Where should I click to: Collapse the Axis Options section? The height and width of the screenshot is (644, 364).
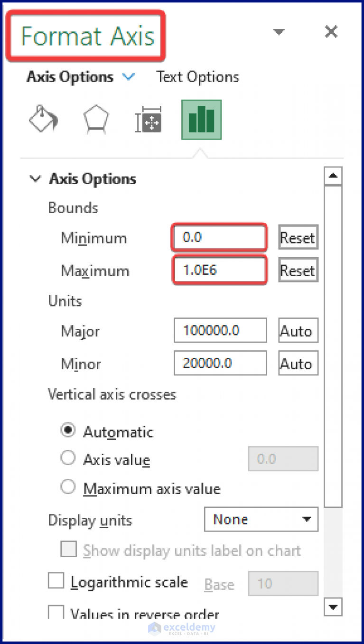coord(35,179)
